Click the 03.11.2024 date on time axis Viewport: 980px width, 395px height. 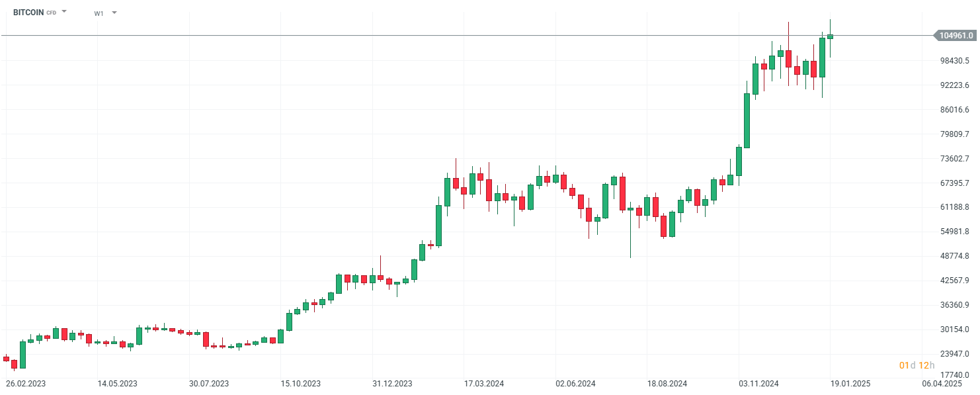[x=759, y=383]
